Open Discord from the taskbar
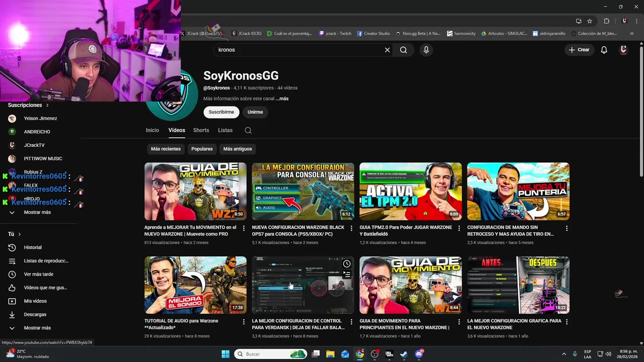 point(419,354)
